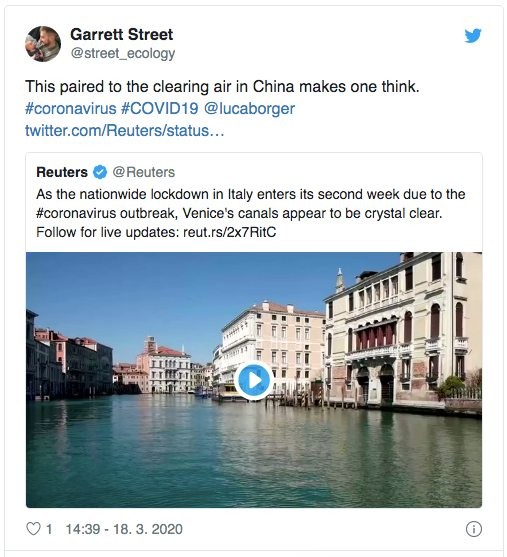Image resolution: width=507 pixels, height=557 pixels.
Task: Open the #coronavirus hashtag in Garrett's tweet
Action: (71, 108)
